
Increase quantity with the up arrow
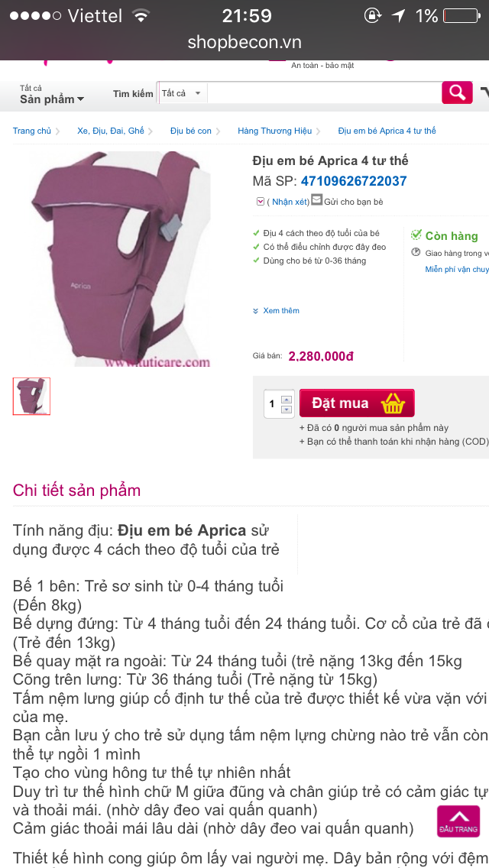pos(287,399)
